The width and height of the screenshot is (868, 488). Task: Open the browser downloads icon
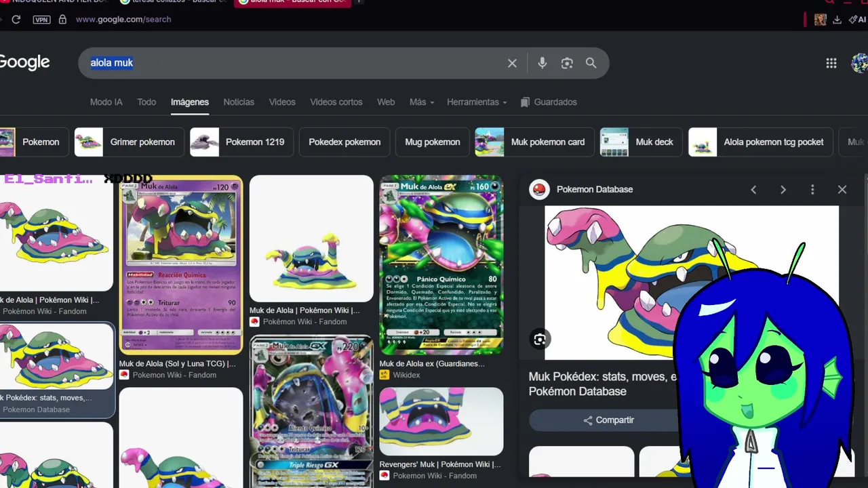837,20
